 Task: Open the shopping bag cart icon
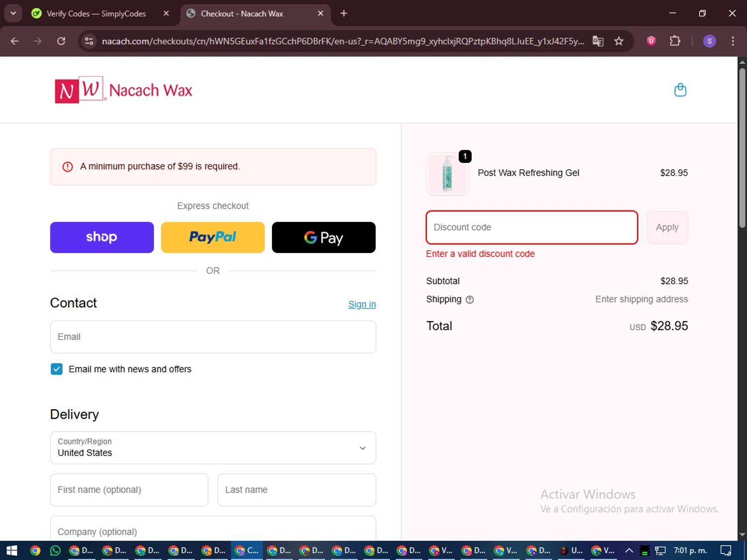coord(680,90)
